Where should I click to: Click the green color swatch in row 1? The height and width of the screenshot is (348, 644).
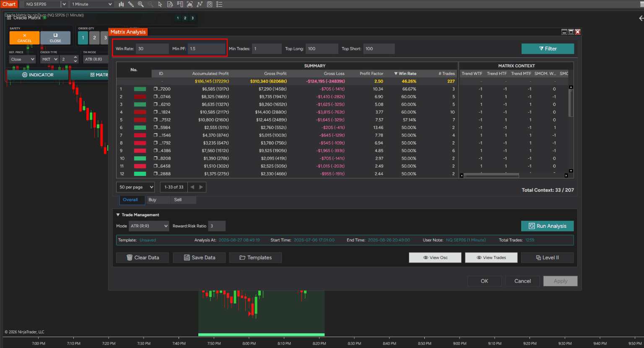point(140,89)
